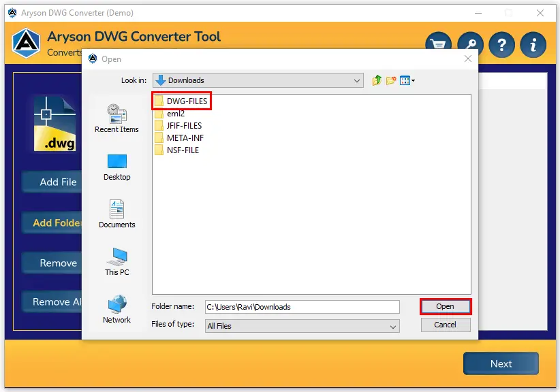Create new folder icon in Open dialog
Screen dimensions: 560x392
[391, 80]
